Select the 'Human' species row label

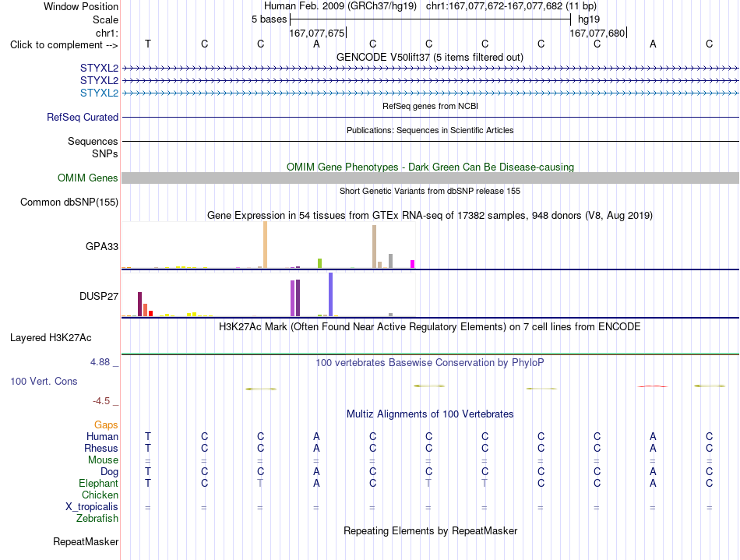(x=102, y=436)
